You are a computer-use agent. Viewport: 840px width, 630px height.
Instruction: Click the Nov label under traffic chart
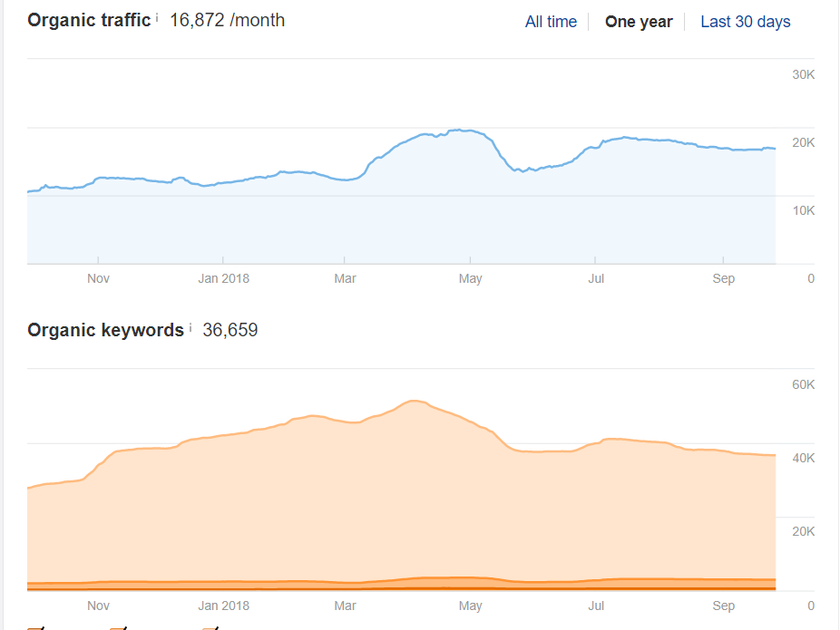tap(98, 278)
